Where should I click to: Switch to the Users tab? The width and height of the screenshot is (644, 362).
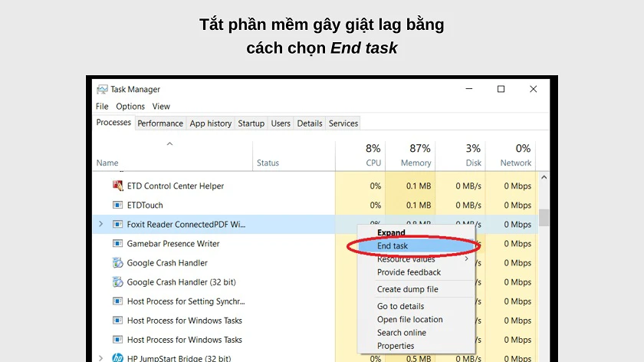coord(281,123)
